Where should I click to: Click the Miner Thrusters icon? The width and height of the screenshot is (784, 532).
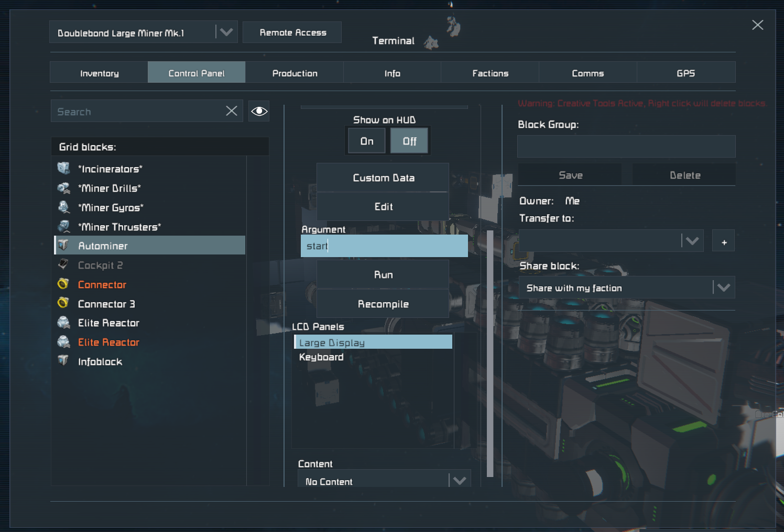click(x=64, y=227)
